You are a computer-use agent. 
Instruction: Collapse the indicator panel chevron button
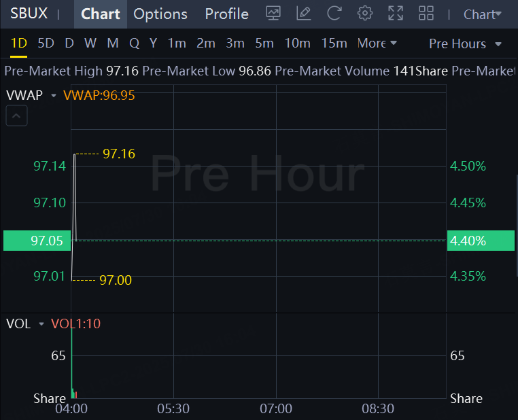[16, 116]
